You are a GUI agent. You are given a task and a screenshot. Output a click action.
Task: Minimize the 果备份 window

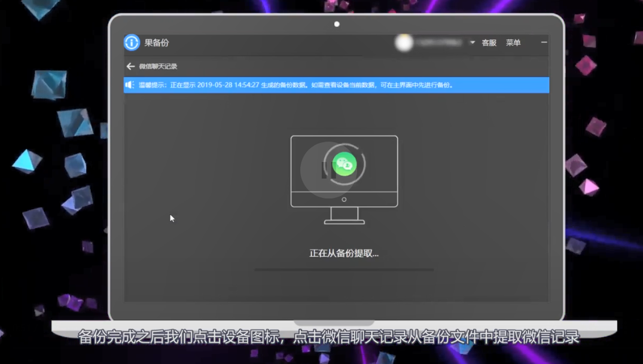(x=544, y=42)
